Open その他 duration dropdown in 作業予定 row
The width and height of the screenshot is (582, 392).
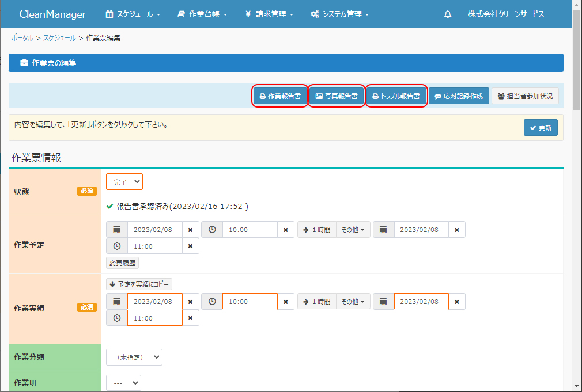pos(353,230)
